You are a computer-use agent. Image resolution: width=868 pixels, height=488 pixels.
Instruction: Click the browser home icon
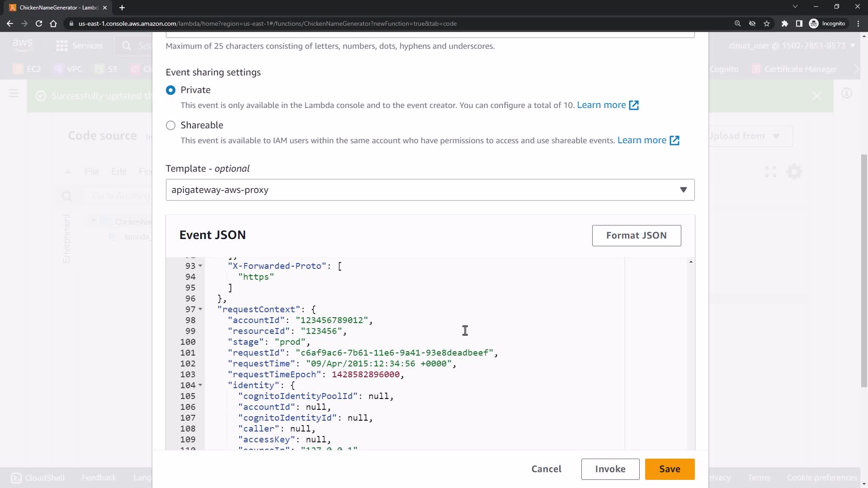click(x=53, y=23)
